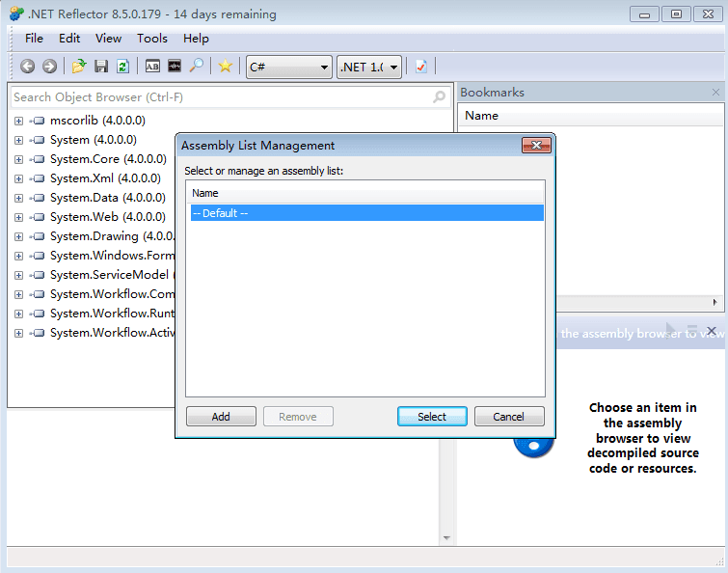Click the .NET Reflector app icon in the title bar
Viewport: 728px width, 573px height.
(16, 14)
